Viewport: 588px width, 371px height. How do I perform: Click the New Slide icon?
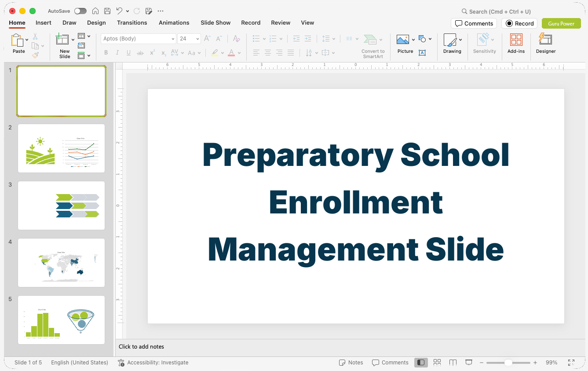tap(62, 40)
